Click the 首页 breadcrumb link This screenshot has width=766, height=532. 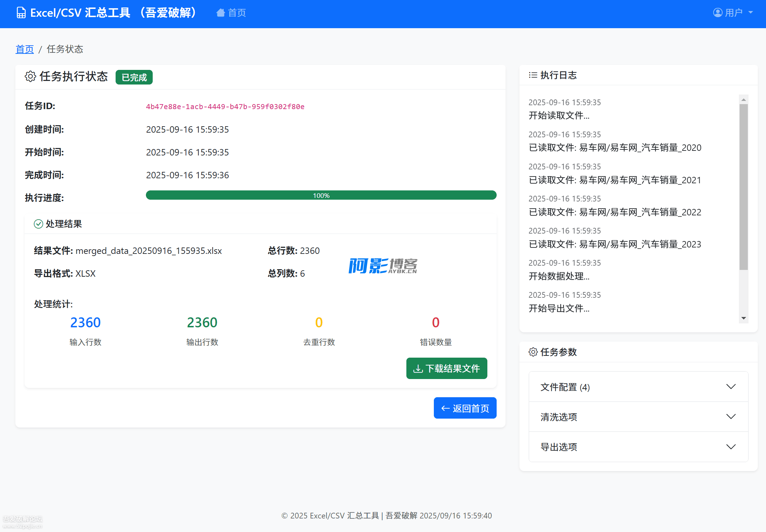tap(25, 49)
